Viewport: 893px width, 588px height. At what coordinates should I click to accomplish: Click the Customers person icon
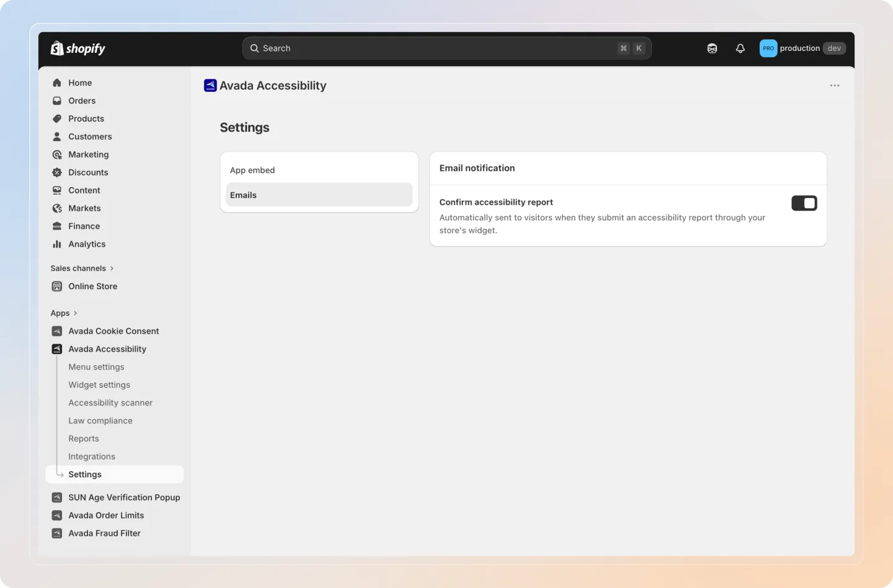click(x=57, y=136)
